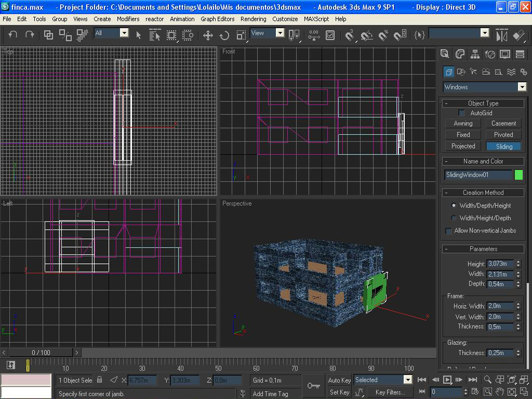This screenshot has height=399, width=532.
Task: Select the Rotate transform tool
Action: click(x=224, y=35)
